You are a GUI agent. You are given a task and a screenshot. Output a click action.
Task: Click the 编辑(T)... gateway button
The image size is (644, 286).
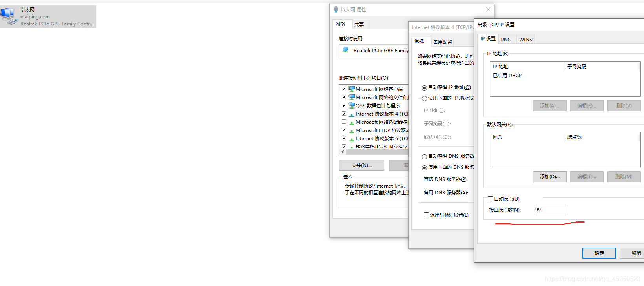pos(586,177)
